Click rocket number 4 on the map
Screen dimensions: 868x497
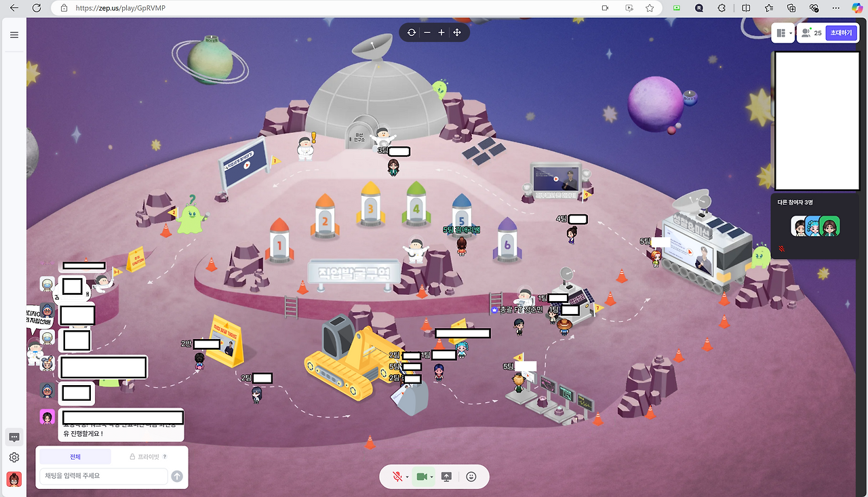pyautogui.click(x=416, y=204)
